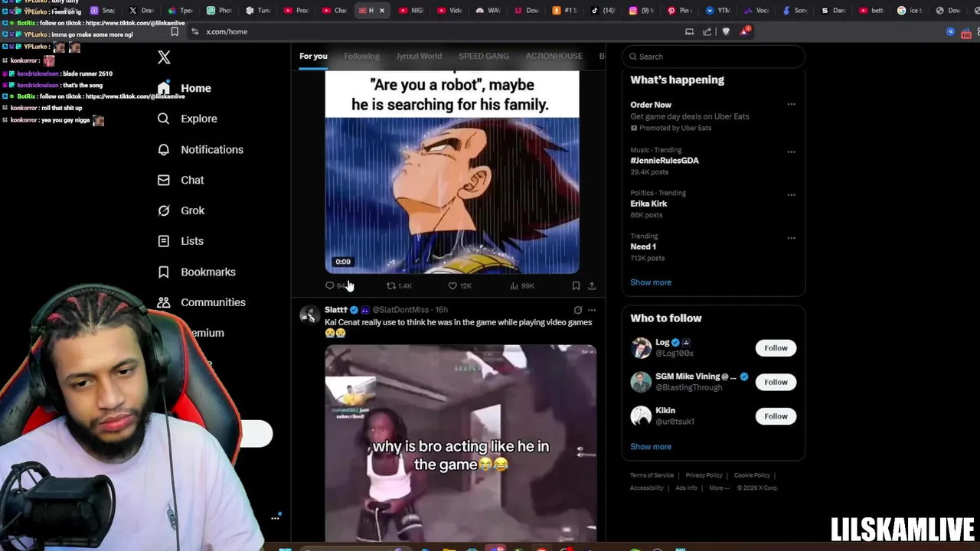Viewport: 980px width, 551px height.
Task: Follow SGM Mike Vining account
Action: click(x=776, y=382)
